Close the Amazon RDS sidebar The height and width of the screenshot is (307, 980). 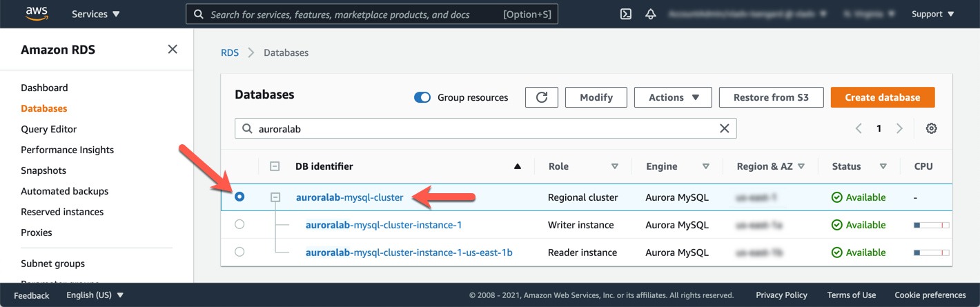coord(173,49)
